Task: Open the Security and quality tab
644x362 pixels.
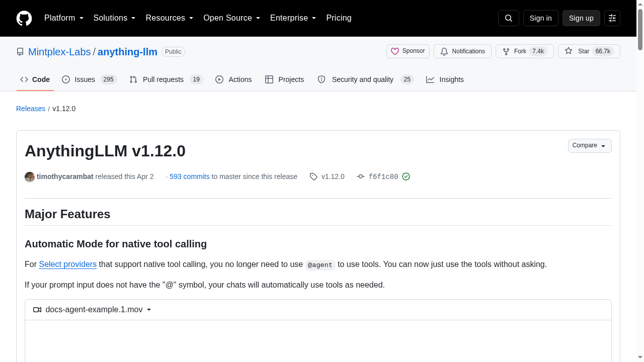Action: [365, 79]
